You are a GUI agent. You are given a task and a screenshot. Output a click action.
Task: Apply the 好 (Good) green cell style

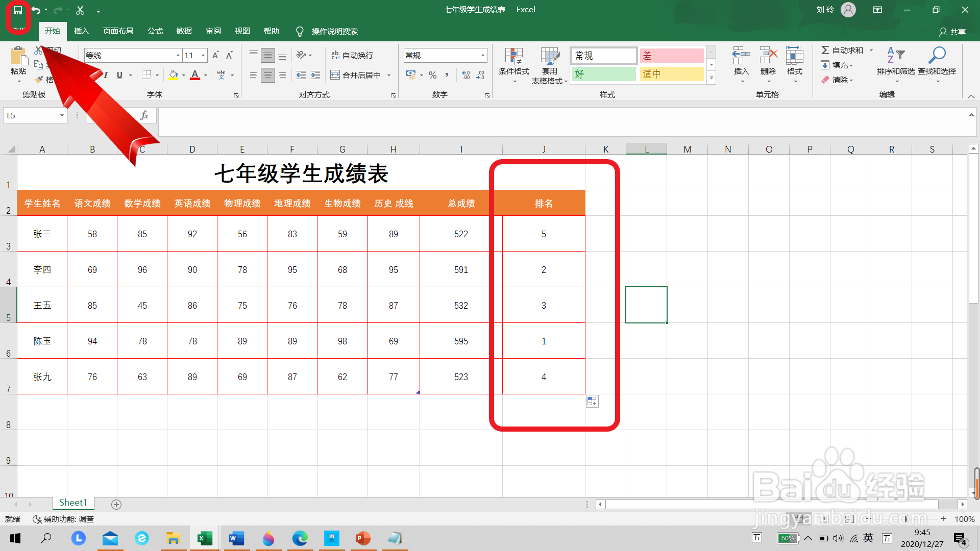click(604, 74)
